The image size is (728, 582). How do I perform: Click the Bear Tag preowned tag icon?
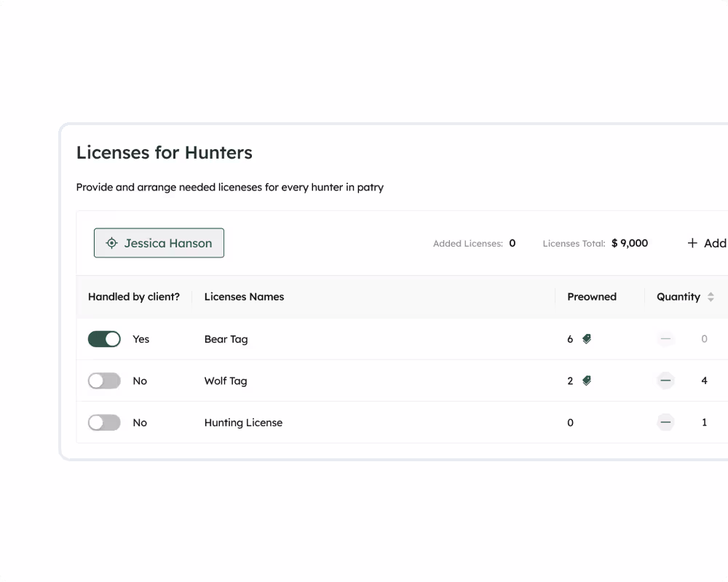pyautogui.click(x=587, y=339)
